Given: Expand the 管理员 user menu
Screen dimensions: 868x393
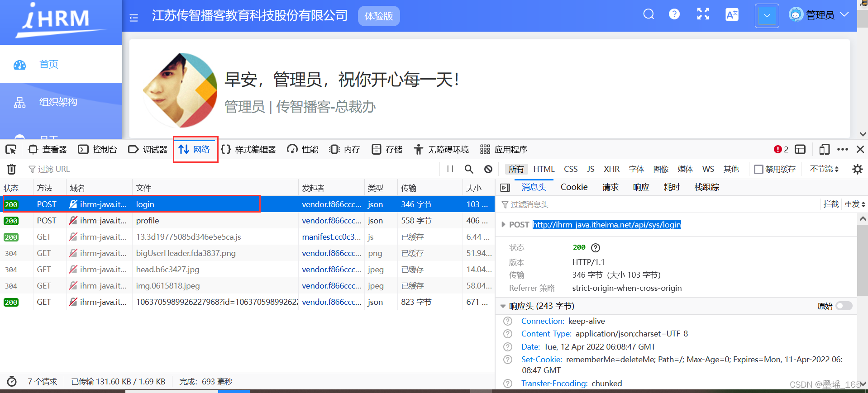Looking at the screenshot, I should (819, 15).
